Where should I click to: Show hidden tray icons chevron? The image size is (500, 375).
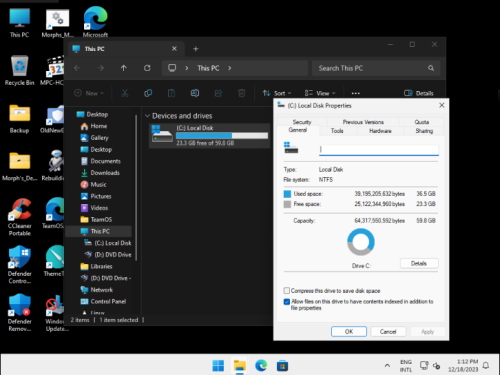387,366
